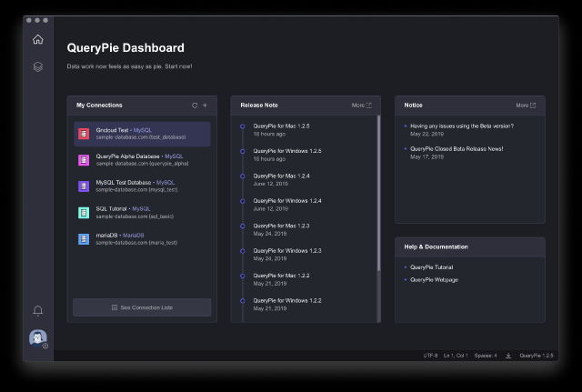Click Ln 1, Col 1 status entry
582x392 pixels.
click(456, 356)
